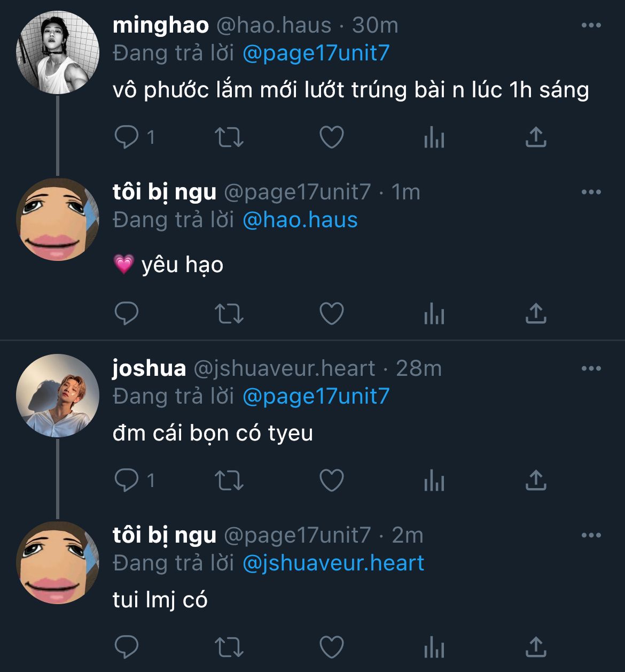Open more options for minghao's tweet
625x672 pixels.
coord(591,25)
